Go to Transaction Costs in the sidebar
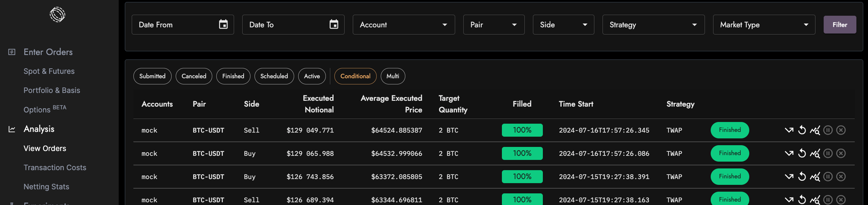This screenshot has height=205, width=868. pos(55,168)
